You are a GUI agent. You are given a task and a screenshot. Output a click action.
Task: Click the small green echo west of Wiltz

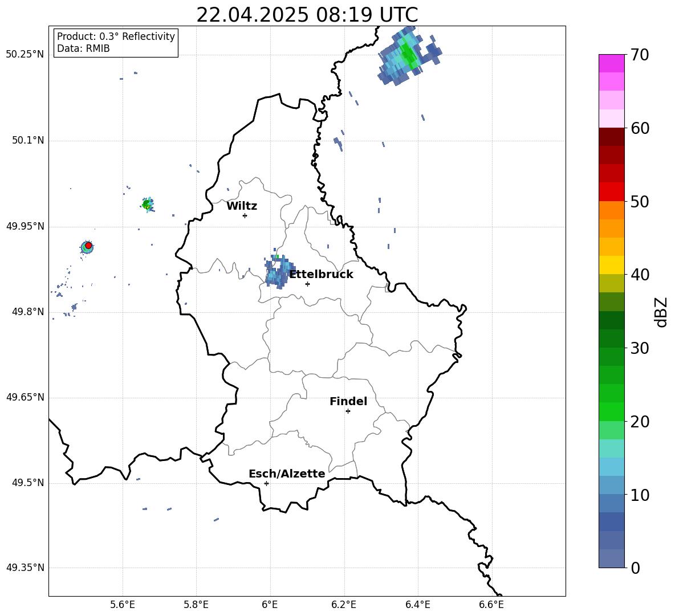[x=147, y=204]
